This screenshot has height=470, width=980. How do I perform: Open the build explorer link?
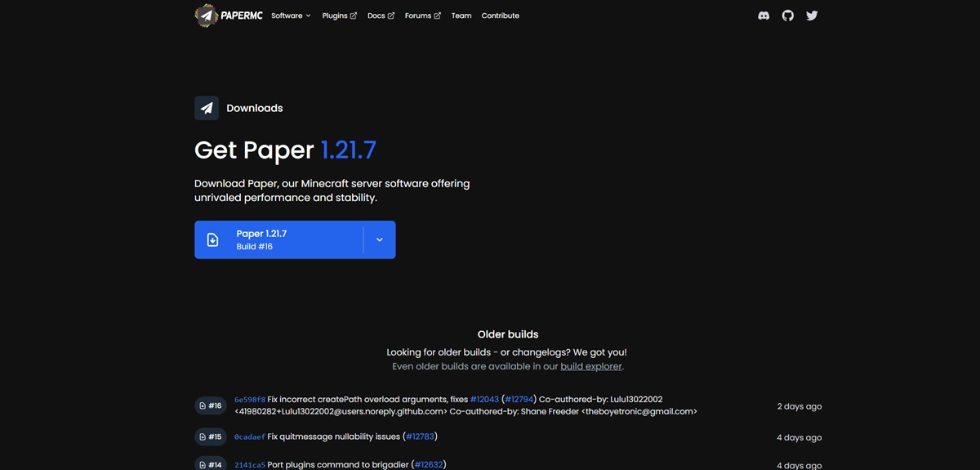tap(591, 366)
